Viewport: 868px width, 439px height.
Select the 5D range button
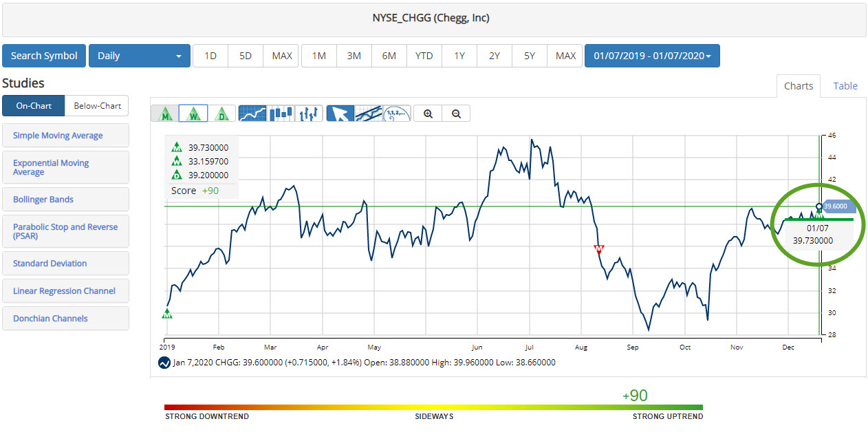click(x=246, y=56)
